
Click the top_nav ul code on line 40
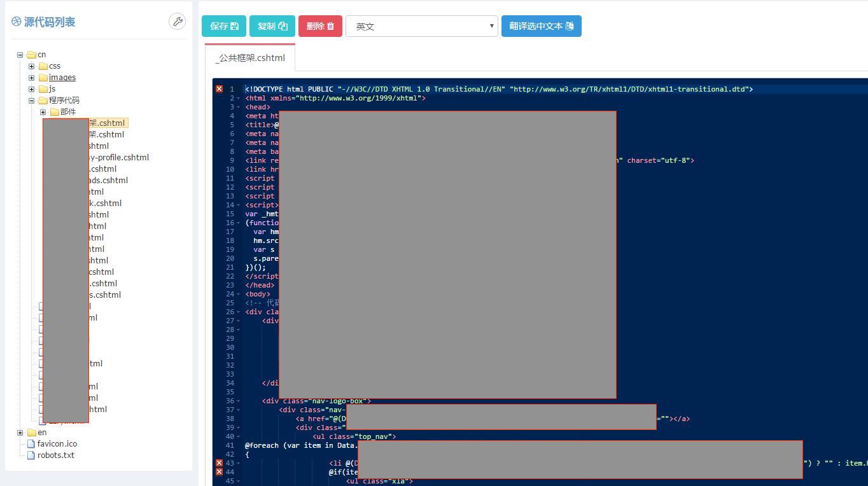click(x=354, y=436)
